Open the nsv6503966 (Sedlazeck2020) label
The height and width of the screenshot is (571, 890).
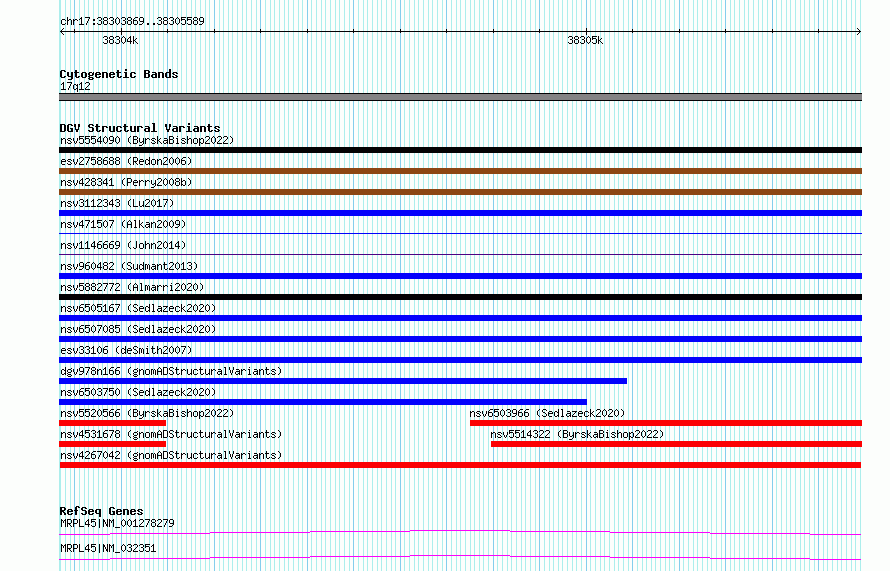pyautogui.click(x=547, y=413)
